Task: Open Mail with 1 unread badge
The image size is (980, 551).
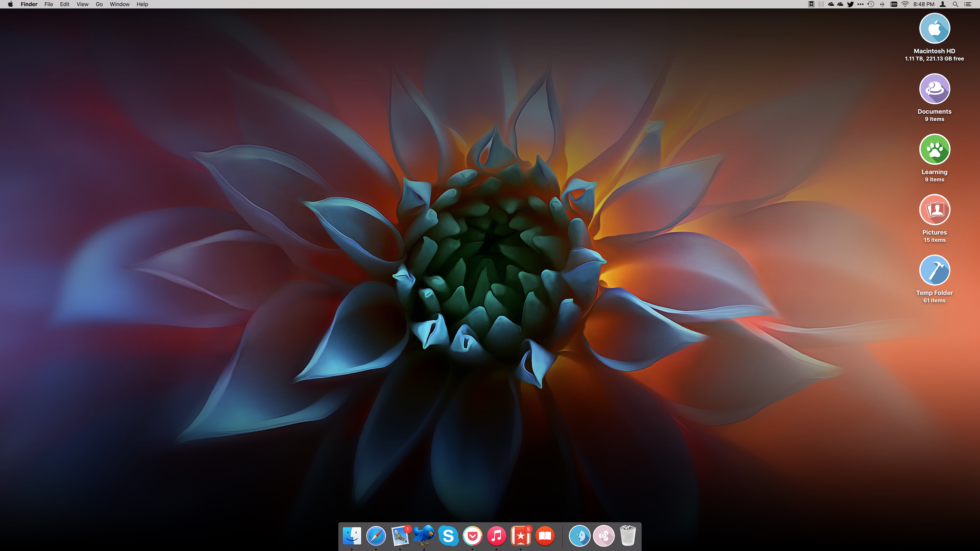Action: click(x=400, y=536)
